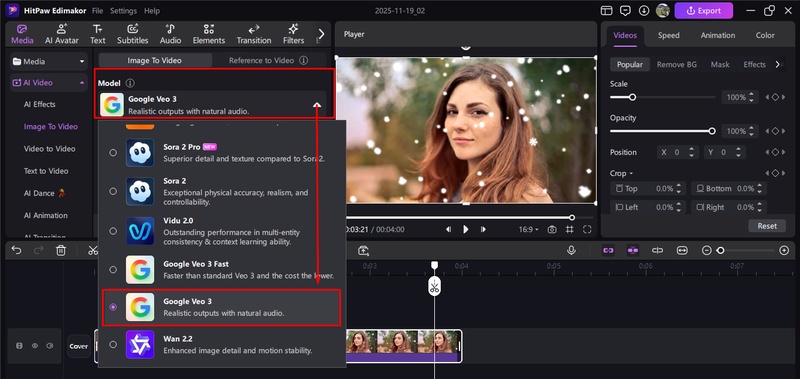This screenshot has height=379, width=800.
Task: Open the Transition panel
Action: coord(254,34)
